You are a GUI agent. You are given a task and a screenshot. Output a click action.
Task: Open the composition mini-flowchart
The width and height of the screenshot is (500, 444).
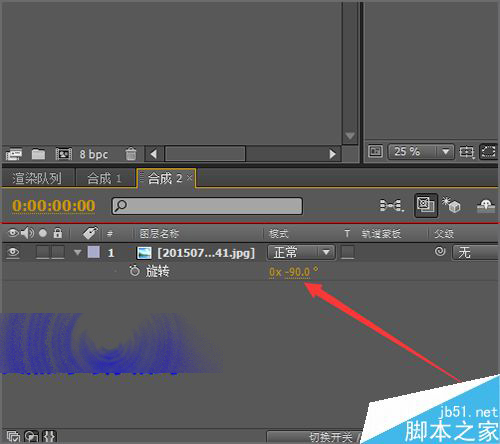click(x=392, y=205)
